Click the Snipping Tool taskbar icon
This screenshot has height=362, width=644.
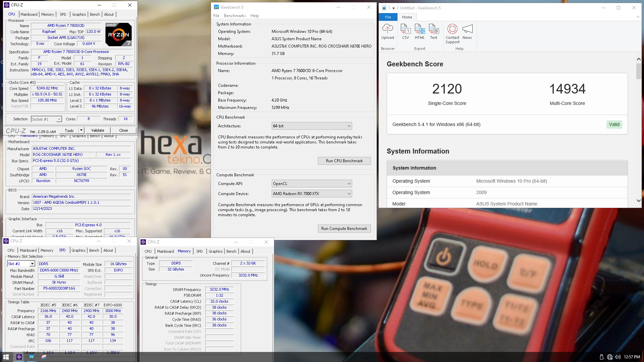44,357
